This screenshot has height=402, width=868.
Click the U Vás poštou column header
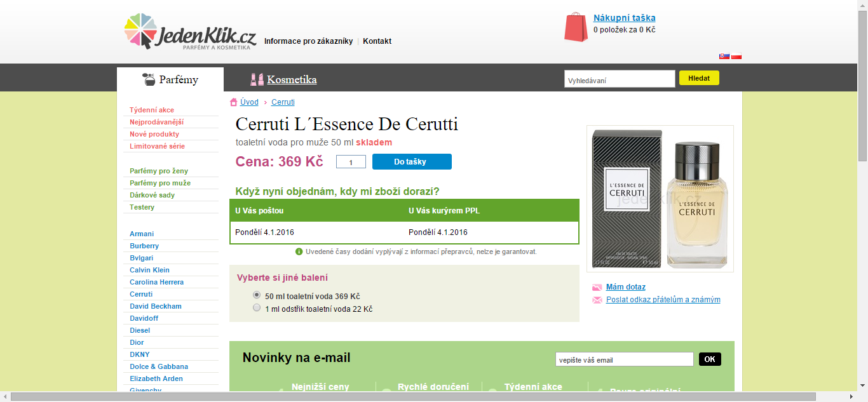tap(259, 210)
